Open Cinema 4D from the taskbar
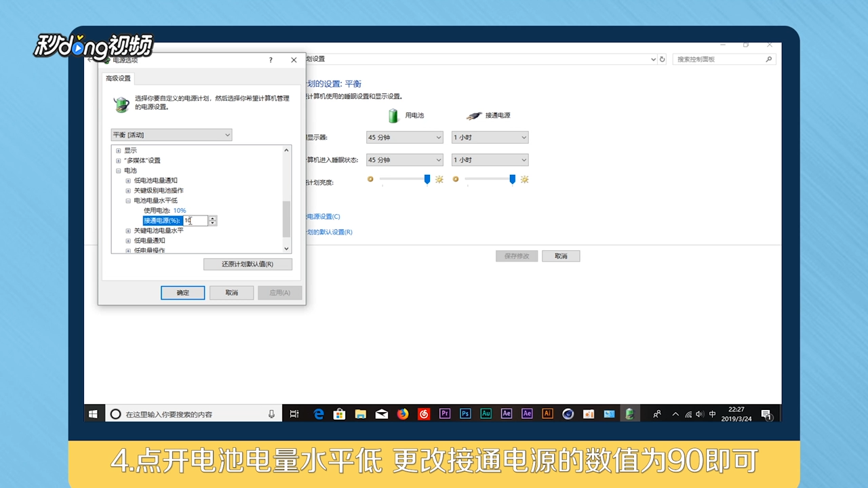This screenshot has width=868, height=488. (568, 413)
